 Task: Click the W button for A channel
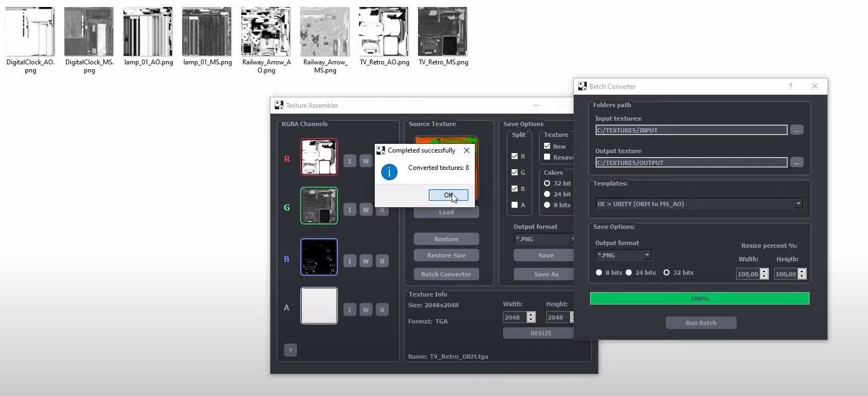[x=366, y=309]
